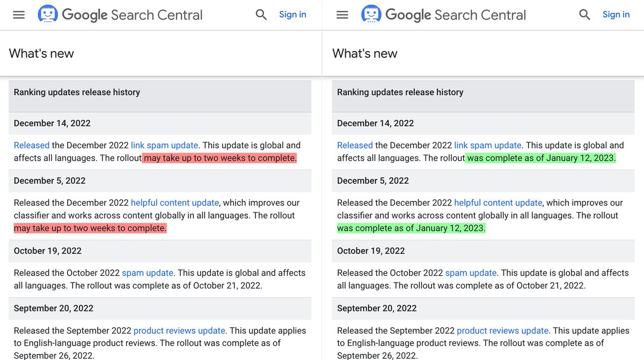Screen dimensions: 644x360
Task: Click green 'was complete as of January 12' under December 5
Action: click(x=412, y=228)
